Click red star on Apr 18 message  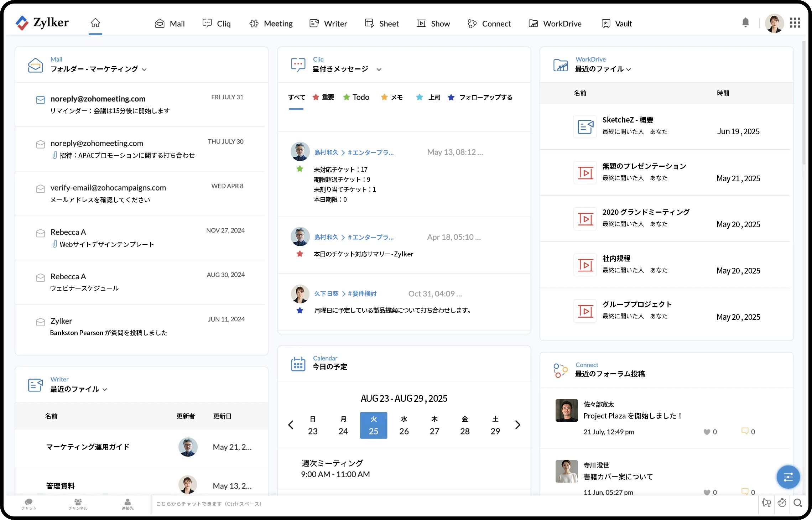point(300,254)
